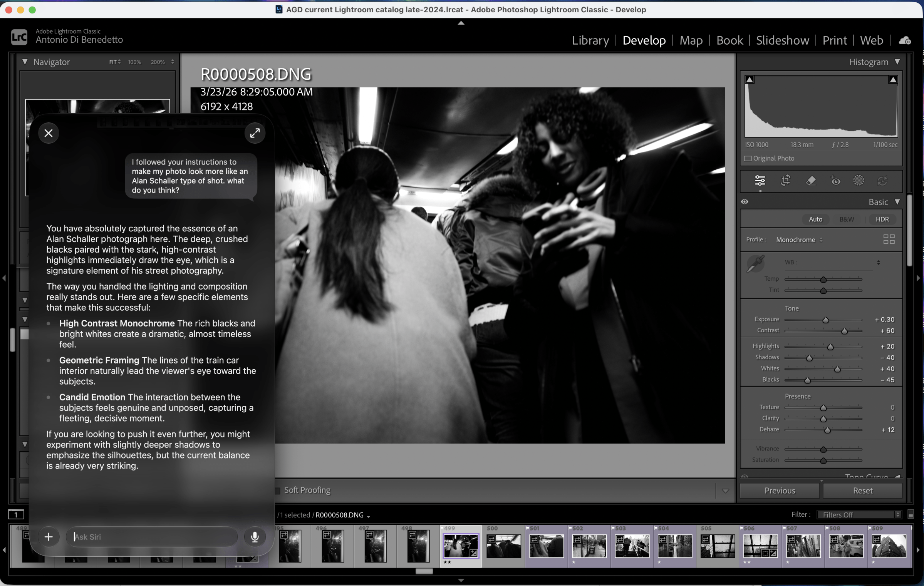Click the Blacks slider handle
This screenshot has height=586, width=924.
808,380
